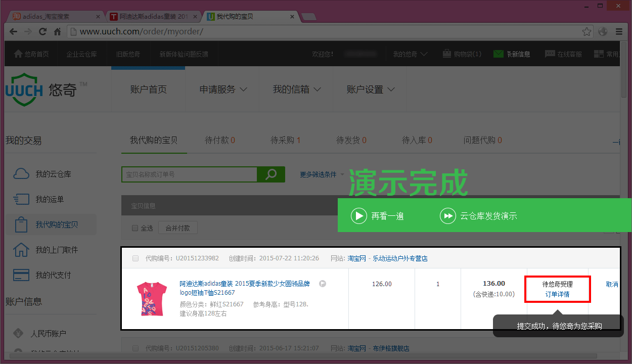632x364 pixels.
Task: Reload the page with refresh icon
Action: pyautogui.click(x=43, y=32)
